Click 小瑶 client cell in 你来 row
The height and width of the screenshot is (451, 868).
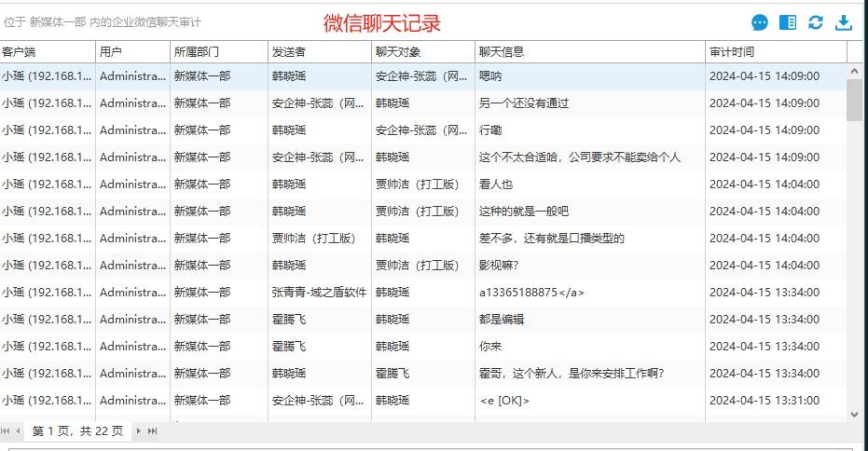tap(47, 347)
